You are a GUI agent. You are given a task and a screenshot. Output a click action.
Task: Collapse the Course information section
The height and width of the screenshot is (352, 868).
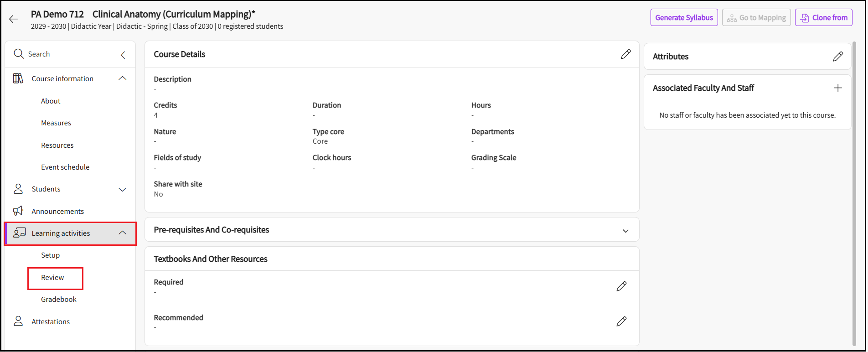[122, 78]
